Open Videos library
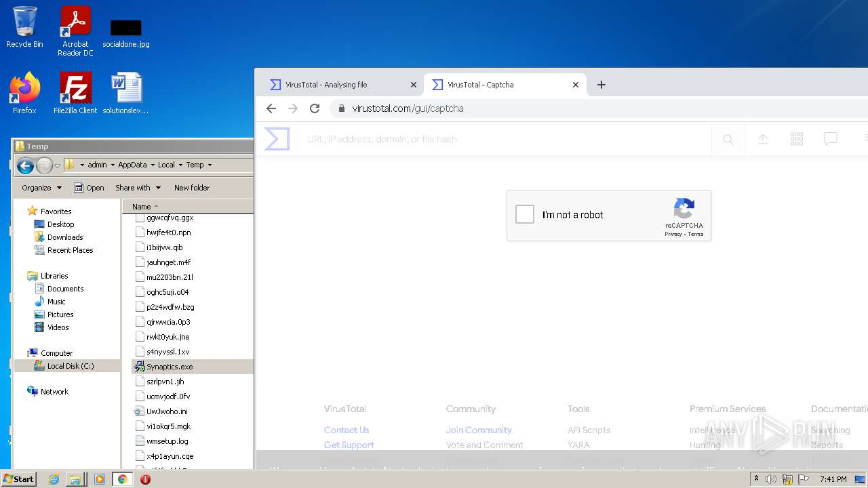 (x=58, y=327)
